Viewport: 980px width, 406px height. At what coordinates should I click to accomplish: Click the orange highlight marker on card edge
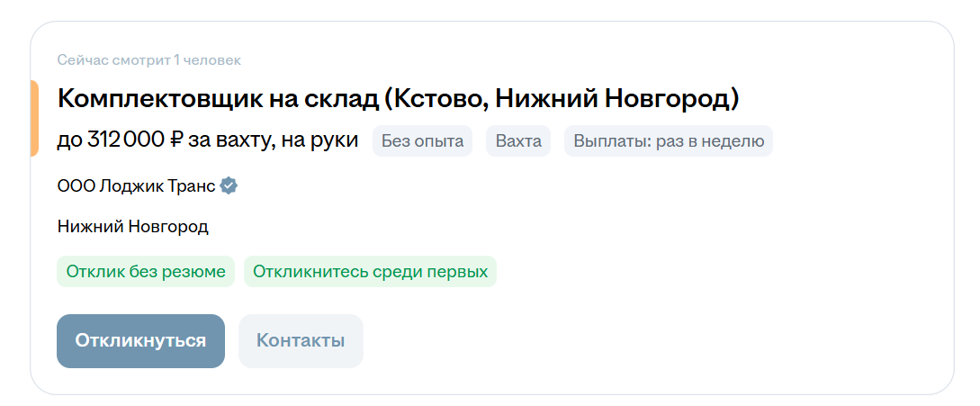click(x=34, y=118)
